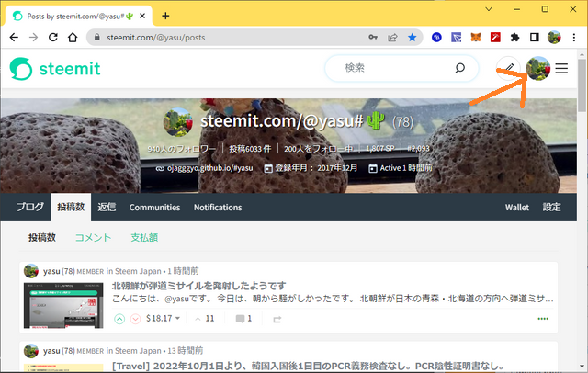Open the Communities tab
This screenshot has height=373, width=588.
[x=155, y=208]
